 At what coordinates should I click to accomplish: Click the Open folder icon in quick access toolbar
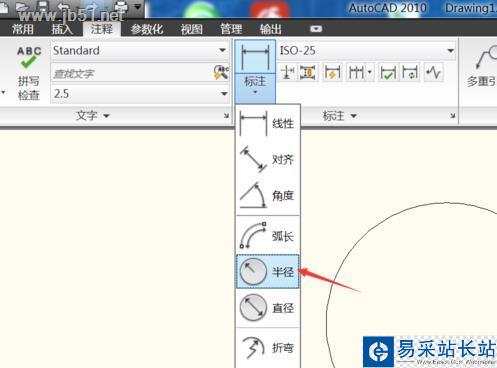tap(22, 7)
